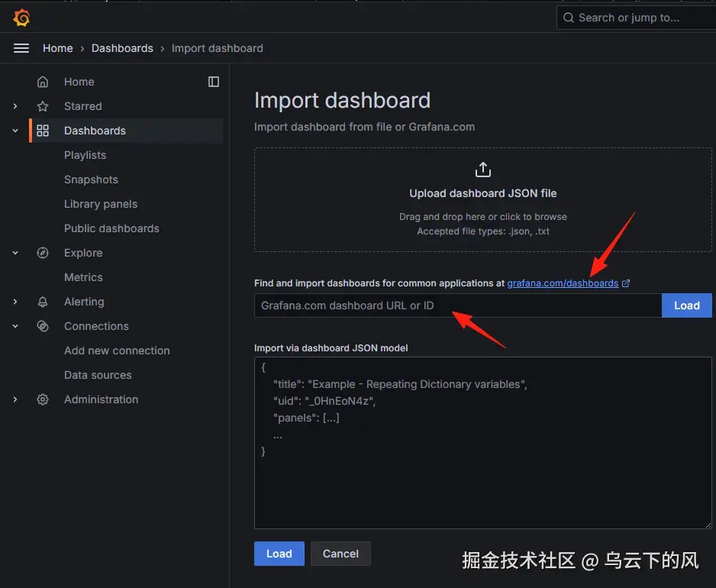Follow the grafana.com/dashboards link
Image resolution: width=716 pixels, height=588 pixels.
(563, 283)
